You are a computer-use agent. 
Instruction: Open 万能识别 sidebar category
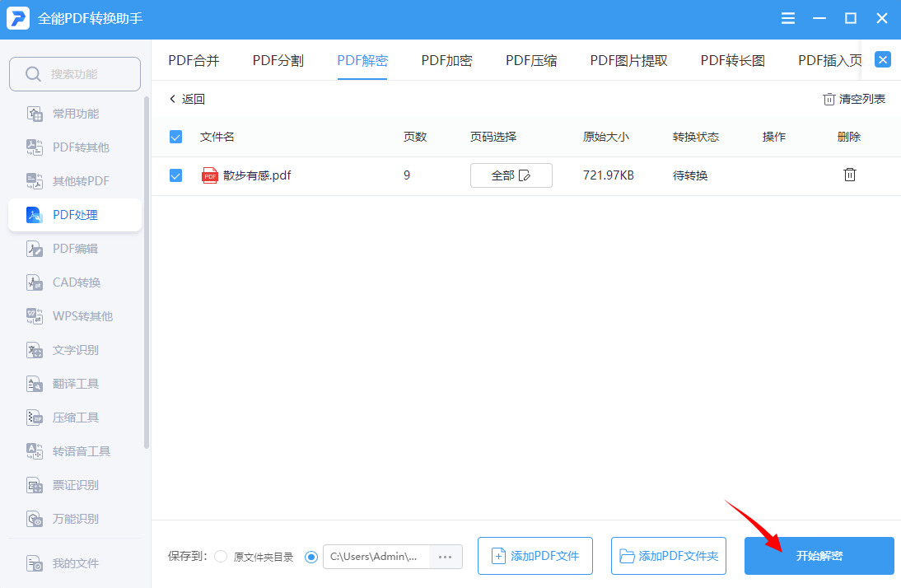pyautogui.click(x=75, y=519)
